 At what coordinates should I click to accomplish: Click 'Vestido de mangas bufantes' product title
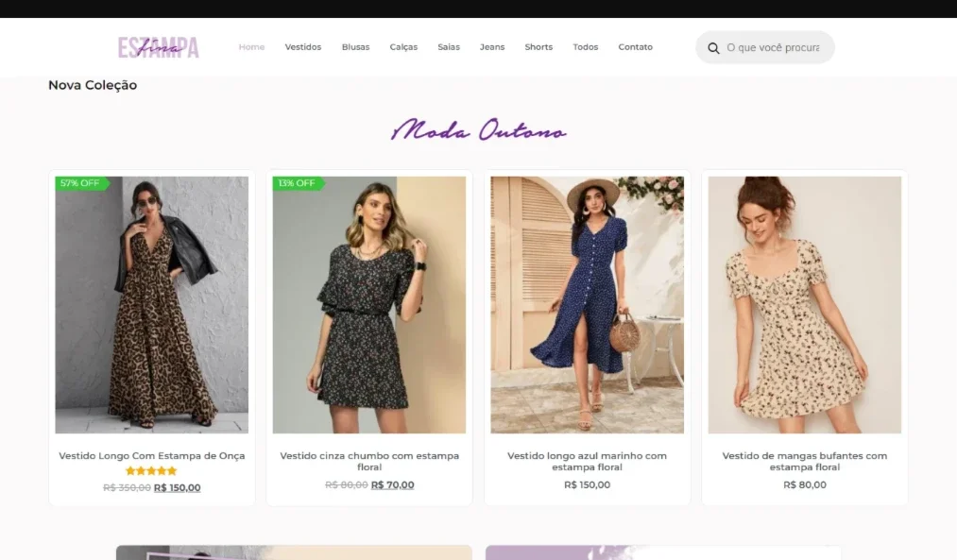[804, 461]
